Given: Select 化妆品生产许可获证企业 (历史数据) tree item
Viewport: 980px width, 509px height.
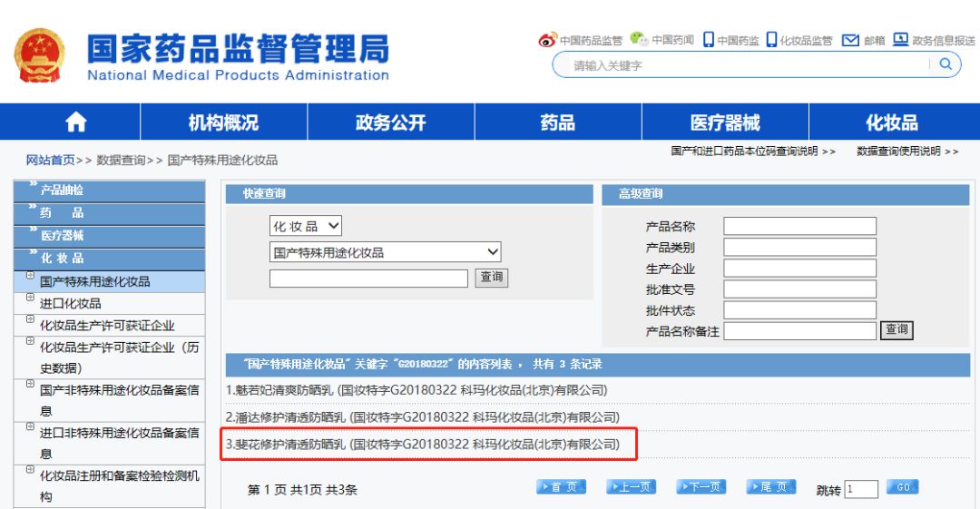Looking at the screenshot, I should tap(119, 357).
